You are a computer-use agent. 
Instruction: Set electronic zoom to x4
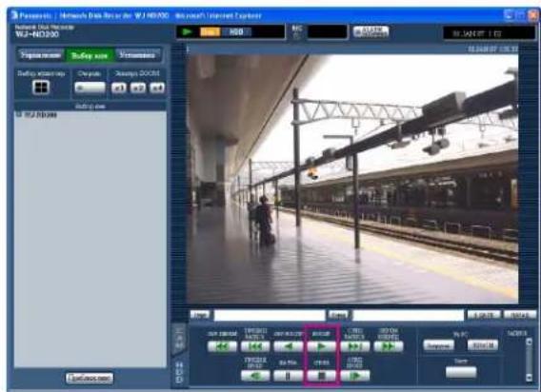pos(157,88)
